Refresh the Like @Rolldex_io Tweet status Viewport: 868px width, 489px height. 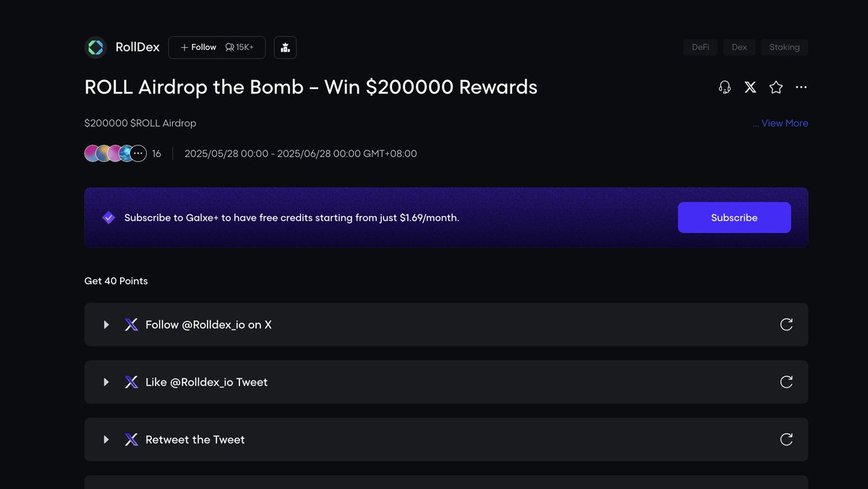(786, 382)
